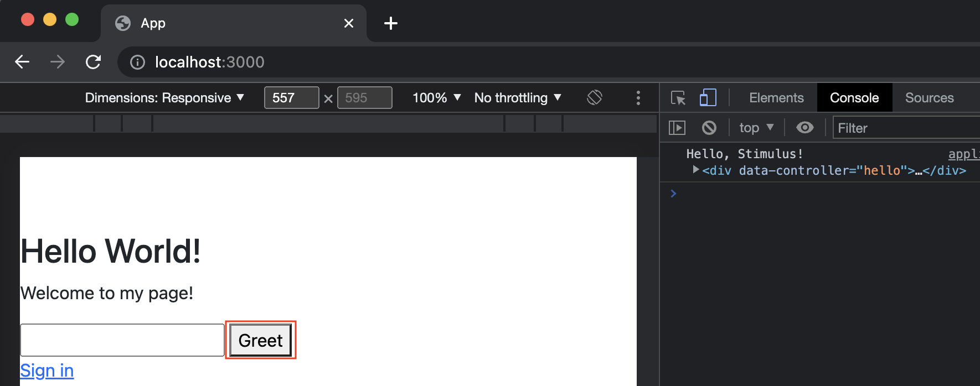Click the inspect element picker icon

678,98
